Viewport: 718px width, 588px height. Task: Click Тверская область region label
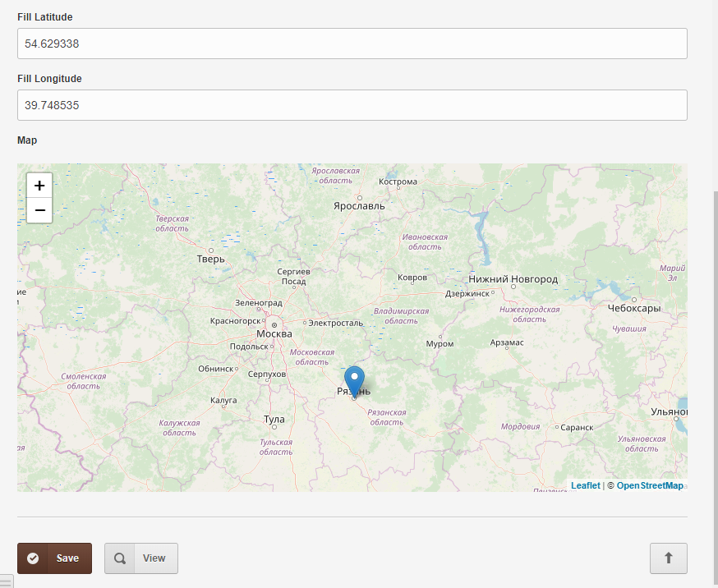[x=172, y=223]
